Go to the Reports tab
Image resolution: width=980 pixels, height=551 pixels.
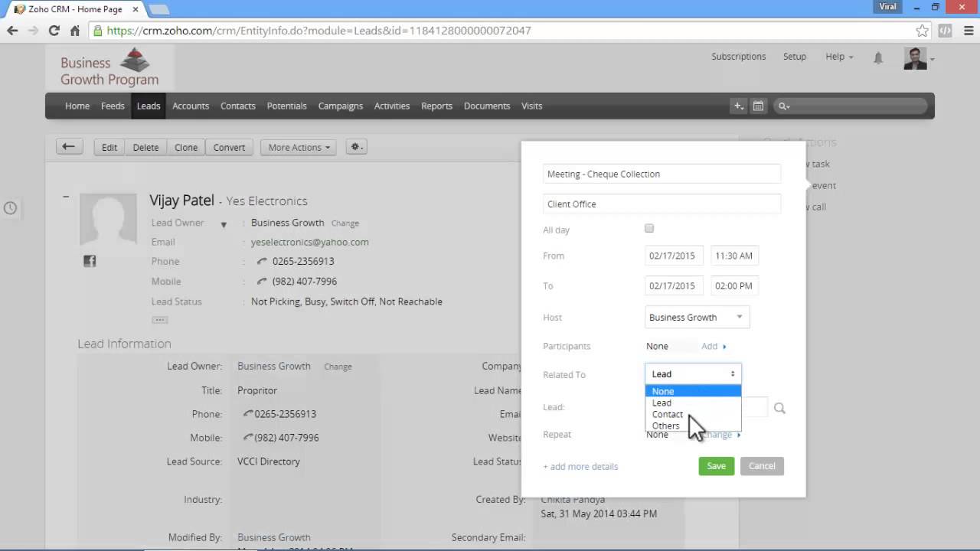tap(436, 106)
